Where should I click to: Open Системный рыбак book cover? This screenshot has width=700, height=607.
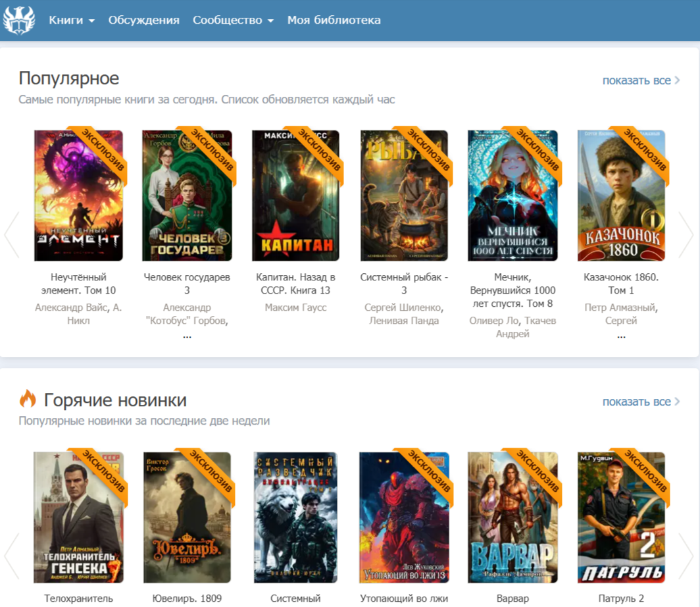(x=404, y=195)
